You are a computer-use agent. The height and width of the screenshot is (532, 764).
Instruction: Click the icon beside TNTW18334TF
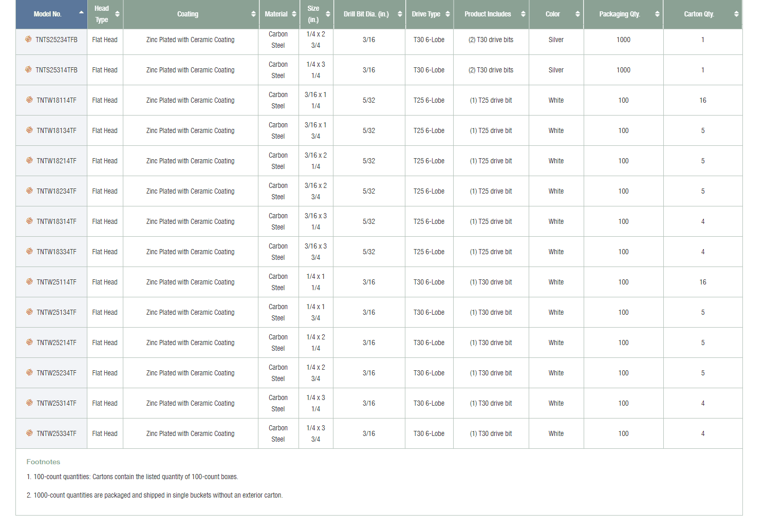tap(29, 251)
